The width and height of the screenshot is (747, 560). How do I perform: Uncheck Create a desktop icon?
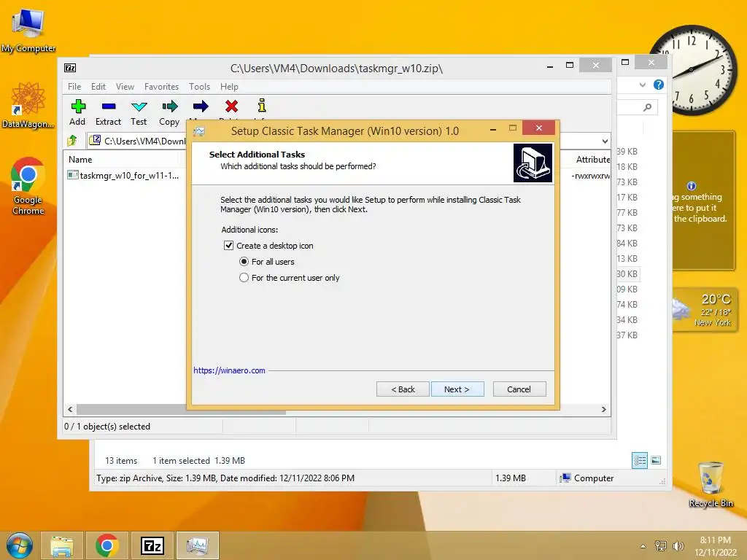pos(228,246)
